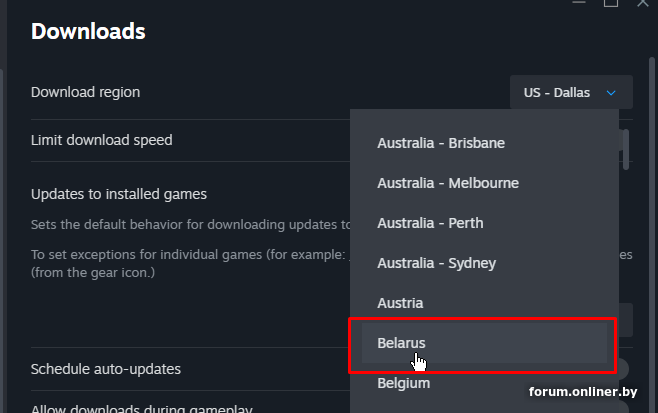Maximize the settings window
This screenshot has height=413, width=658.
coord(610,4)
